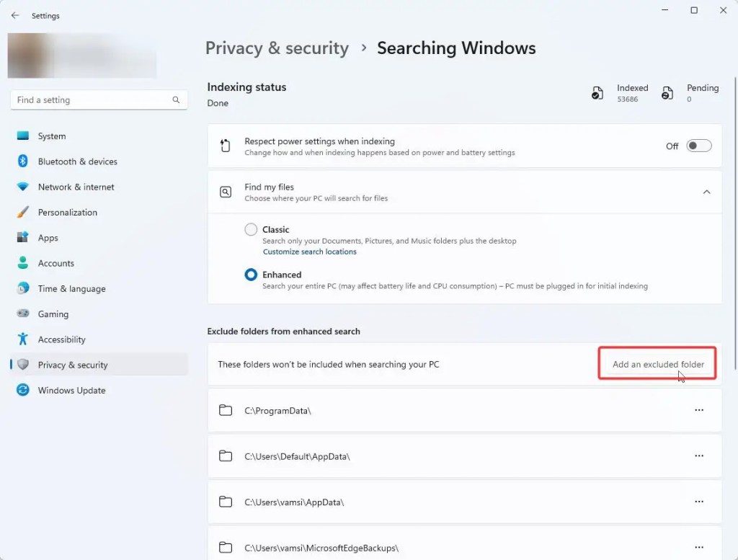Click the Windows Update refresh icon
This screenshot has height=560, width=738.
(22, 390)
